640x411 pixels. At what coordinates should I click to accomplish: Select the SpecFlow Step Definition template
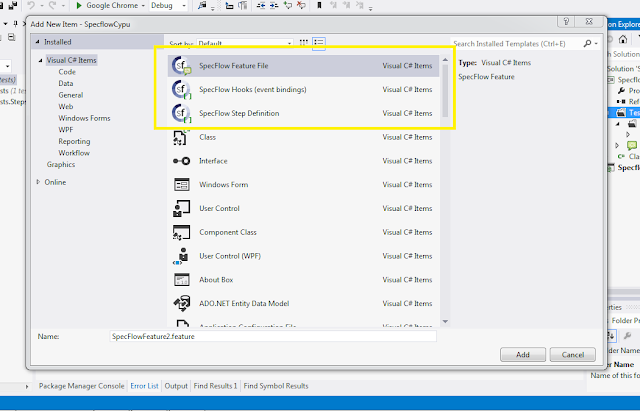(x=303, y=113)
